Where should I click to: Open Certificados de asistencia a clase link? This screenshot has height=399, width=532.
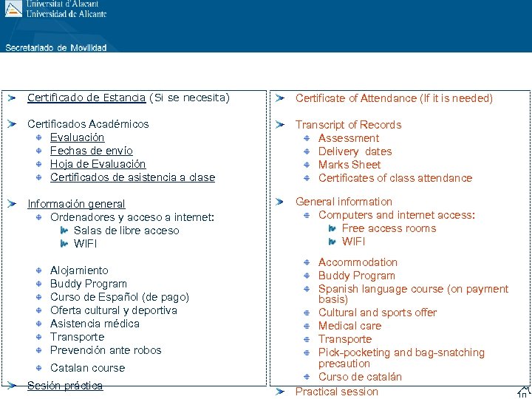tap(133, 177)
